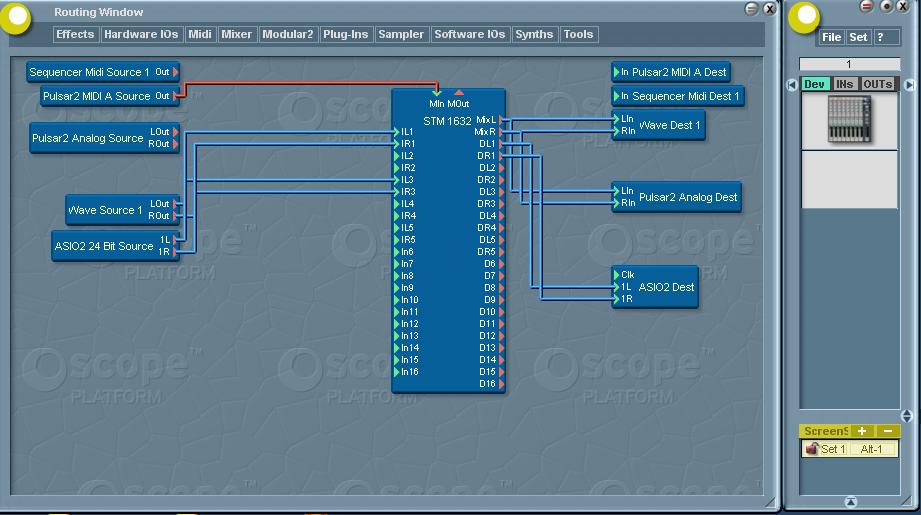Select the Wave Dest 1 module
921x515 pixels.
pyautogui.click(x=658, y=125)
